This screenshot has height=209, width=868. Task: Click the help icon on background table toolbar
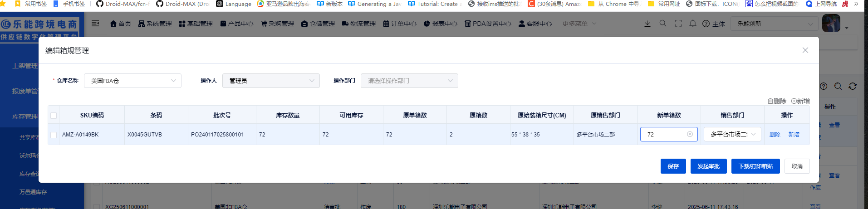824,86
